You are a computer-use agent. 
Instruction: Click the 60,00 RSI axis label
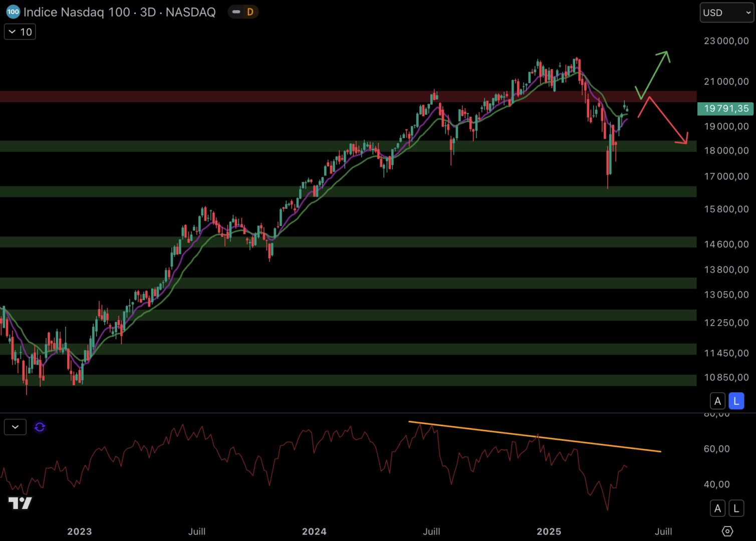716,449
